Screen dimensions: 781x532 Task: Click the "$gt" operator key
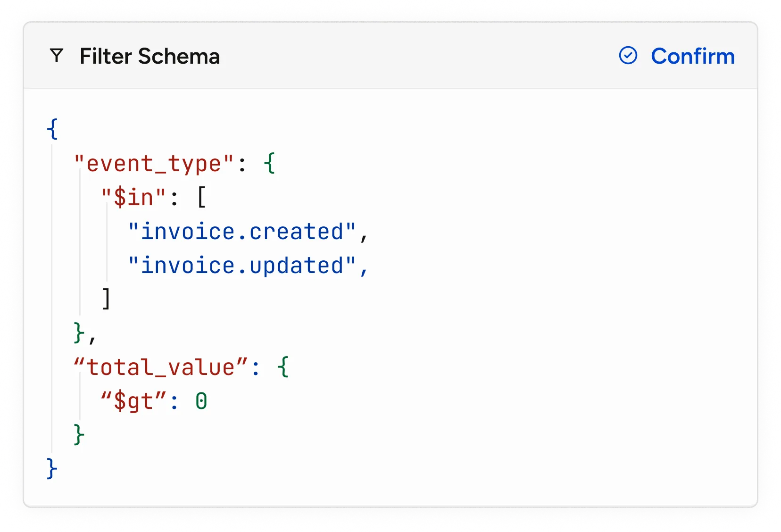click(x=134, y=401)
